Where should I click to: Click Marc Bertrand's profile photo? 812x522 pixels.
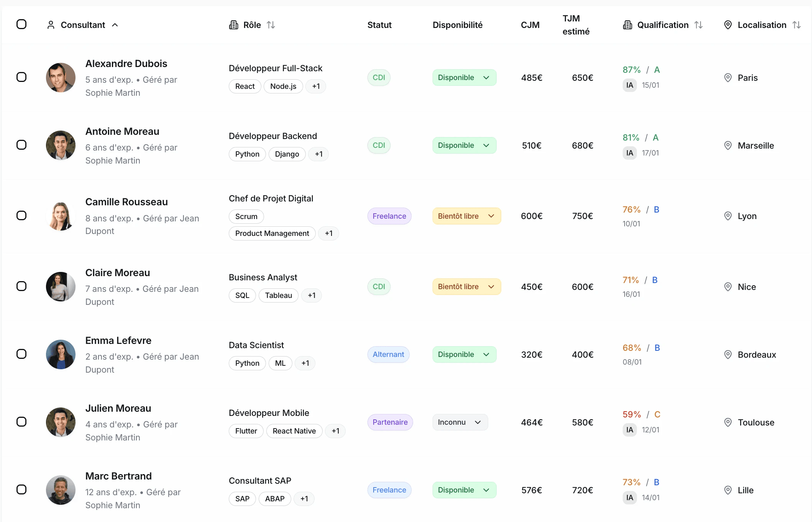tap(61, 490)
